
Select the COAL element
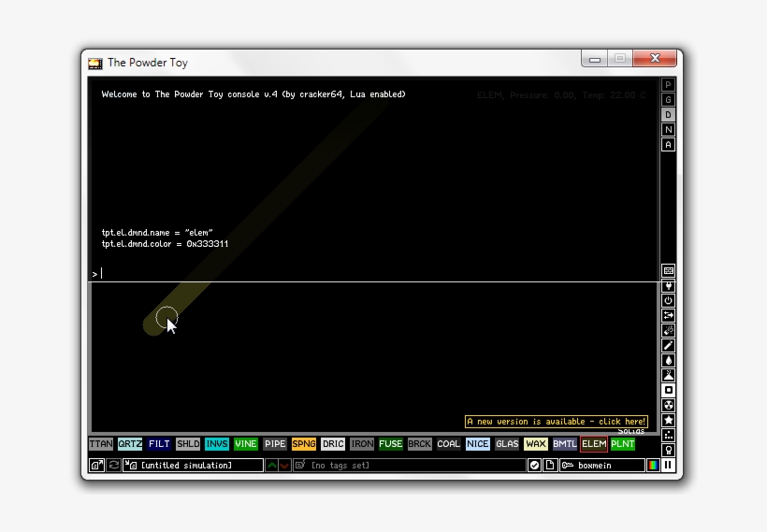(x=449, y=444)
